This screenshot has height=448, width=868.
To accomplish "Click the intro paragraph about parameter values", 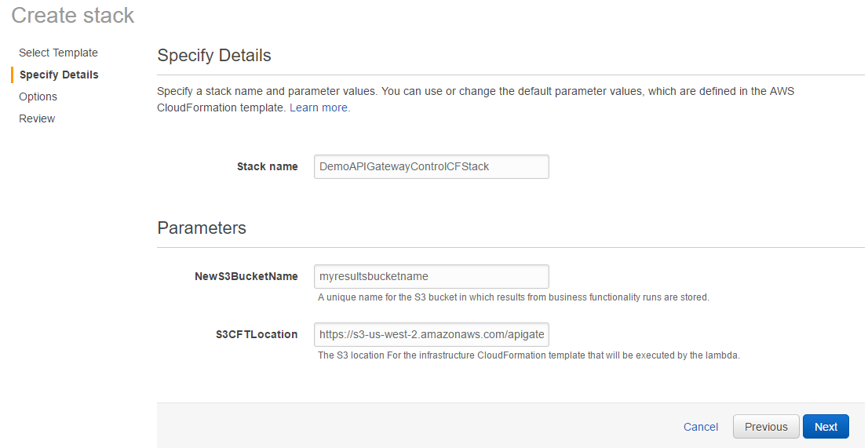I will click(475, 91).
